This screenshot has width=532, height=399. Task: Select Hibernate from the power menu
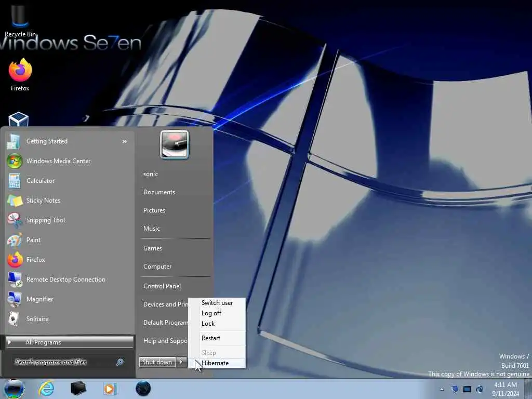coord(217,363)
